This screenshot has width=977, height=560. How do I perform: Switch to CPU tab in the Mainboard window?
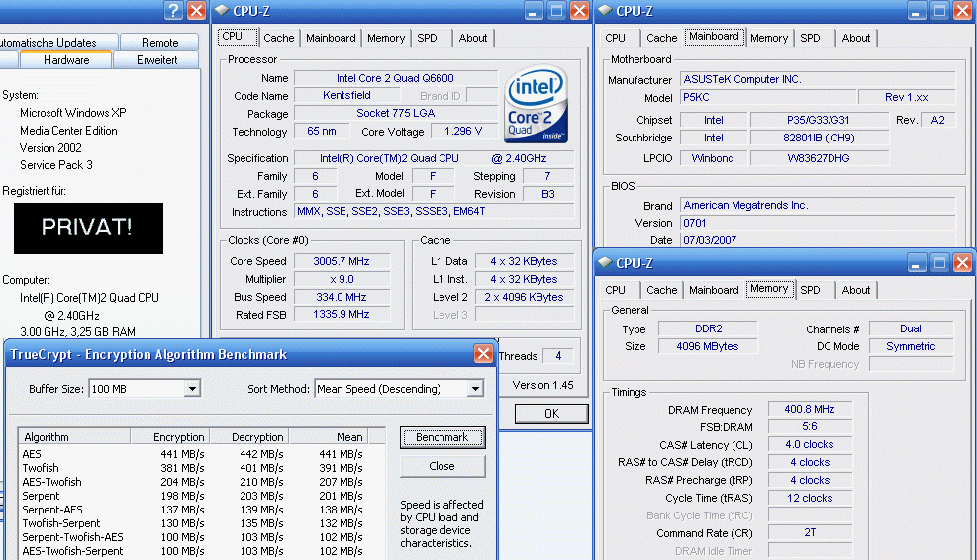[615, 38]
